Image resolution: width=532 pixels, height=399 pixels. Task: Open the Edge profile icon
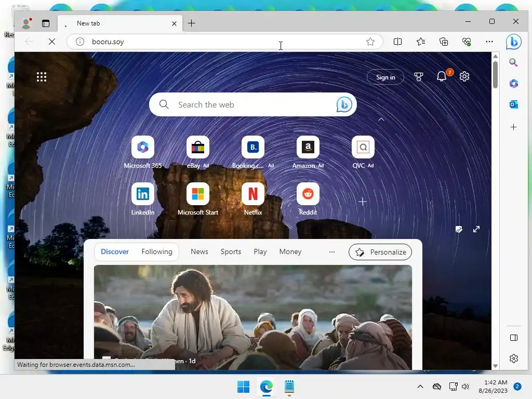(26, 23)
